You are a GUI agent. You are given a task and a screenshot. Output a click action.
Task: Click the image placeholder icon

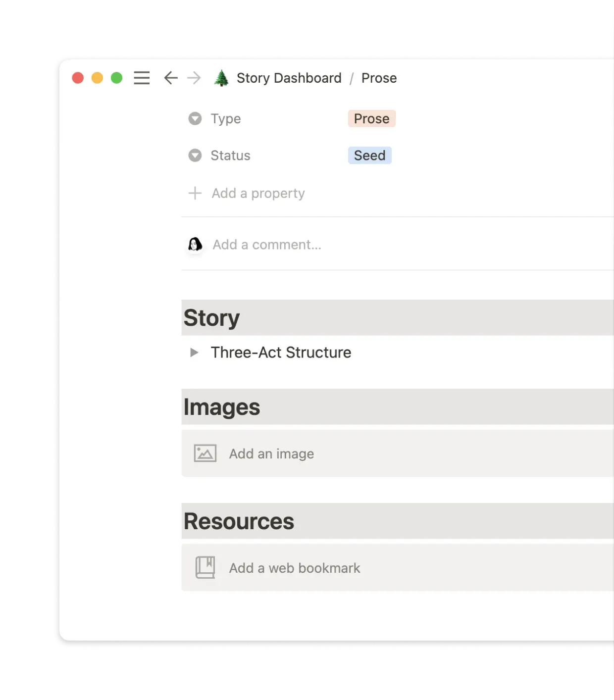(205, 453)
